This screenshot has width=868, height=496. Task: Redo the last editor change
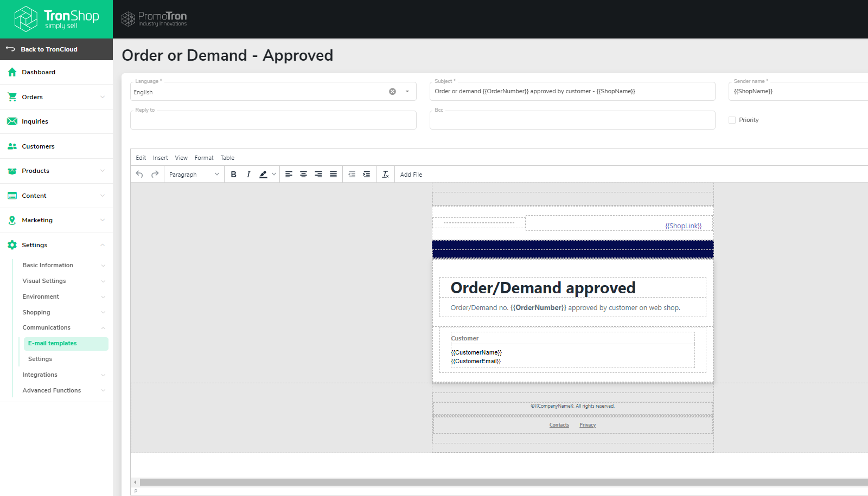pos(155,174)
